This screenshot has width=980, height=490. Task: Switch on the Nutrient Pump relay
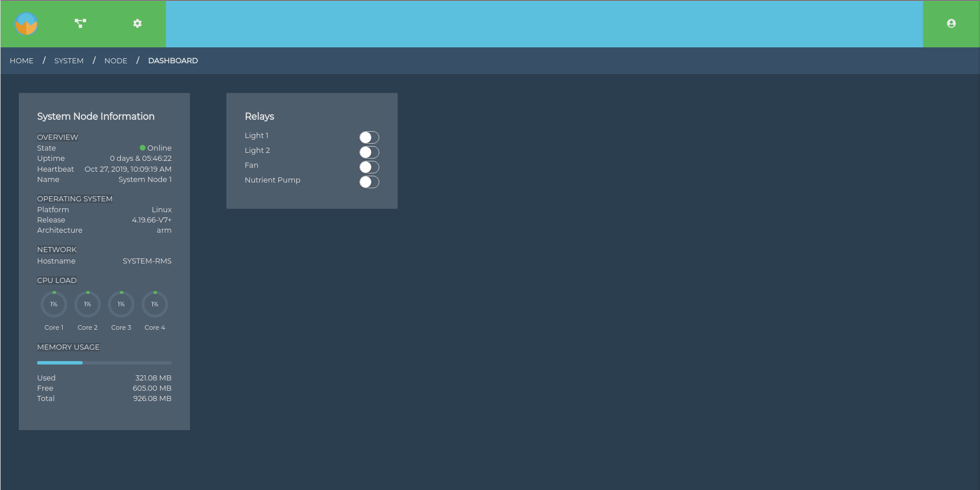[369, 182]
